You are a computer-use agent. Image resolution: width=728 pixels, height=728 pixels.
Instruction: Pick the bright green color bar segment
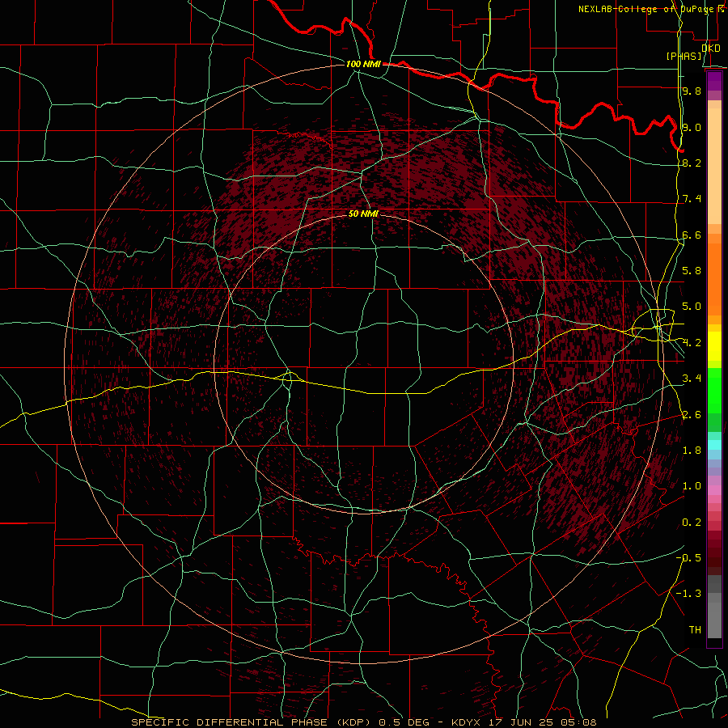(x=714, y=391)
